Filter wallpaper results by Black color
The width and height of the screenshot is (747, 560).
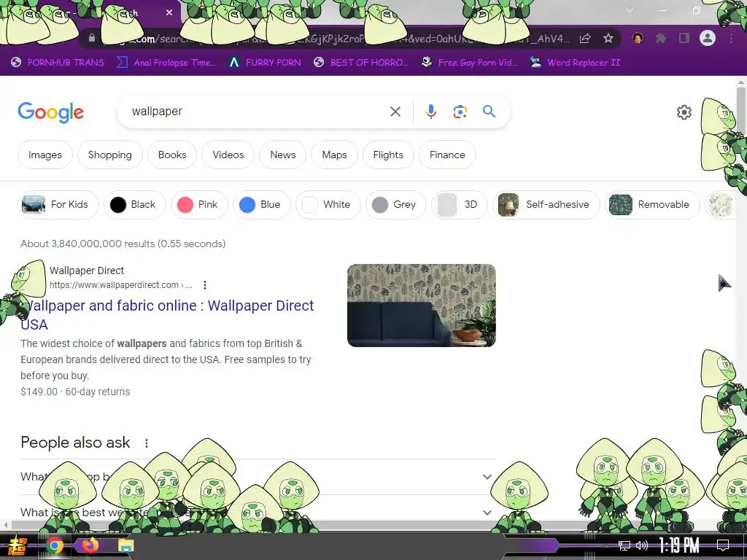pyautogui.click(x=135, y=205)
